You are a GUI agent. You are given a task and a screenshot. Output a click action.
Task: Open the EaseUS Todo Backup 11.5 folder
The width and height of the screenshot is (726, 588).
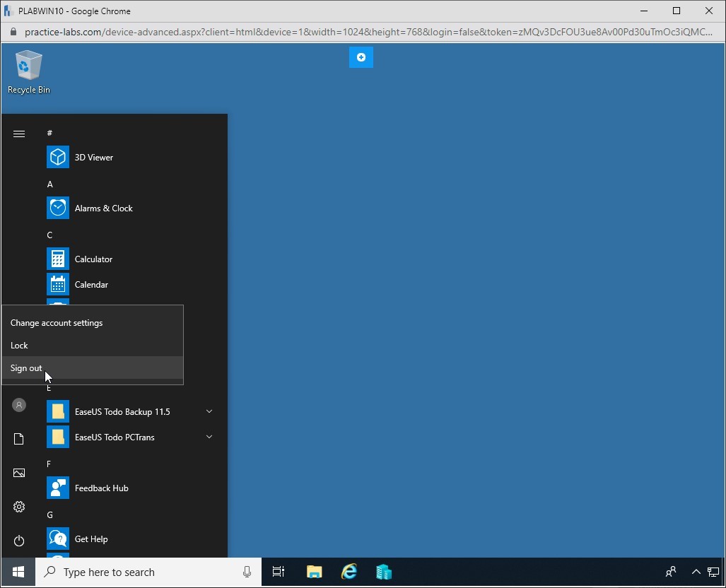point(129,411)
